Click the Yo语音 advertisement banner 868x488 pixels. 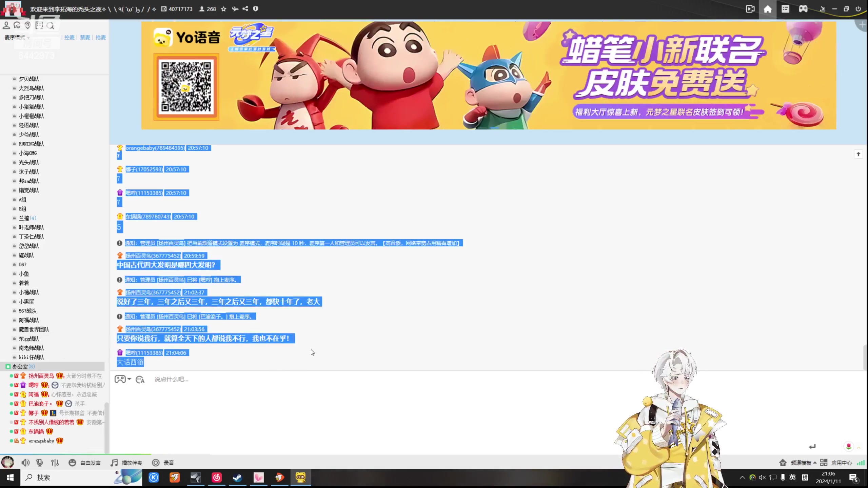(489, 75)
